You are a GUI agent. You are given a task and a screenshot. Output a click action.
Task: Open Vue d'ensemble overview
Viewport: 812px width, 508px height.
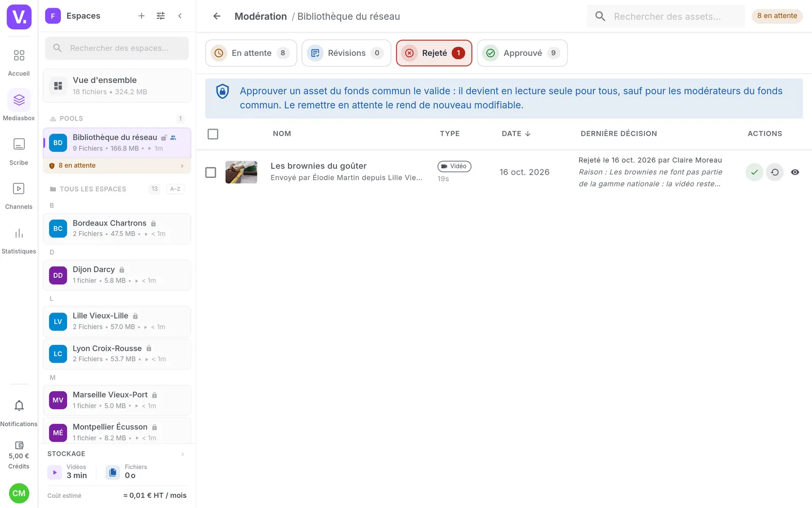click(x=117, y=86)
